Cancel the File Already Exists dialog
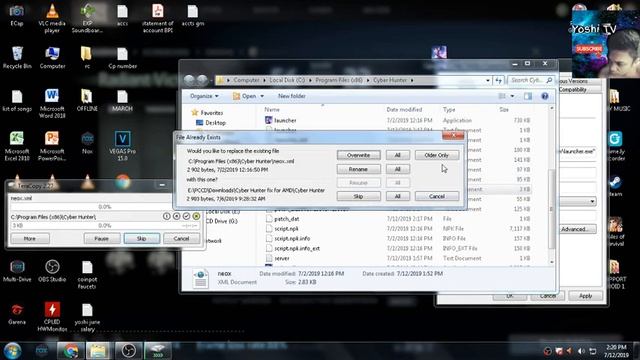Viewport: 640px width, 360px height. (437, 196)
